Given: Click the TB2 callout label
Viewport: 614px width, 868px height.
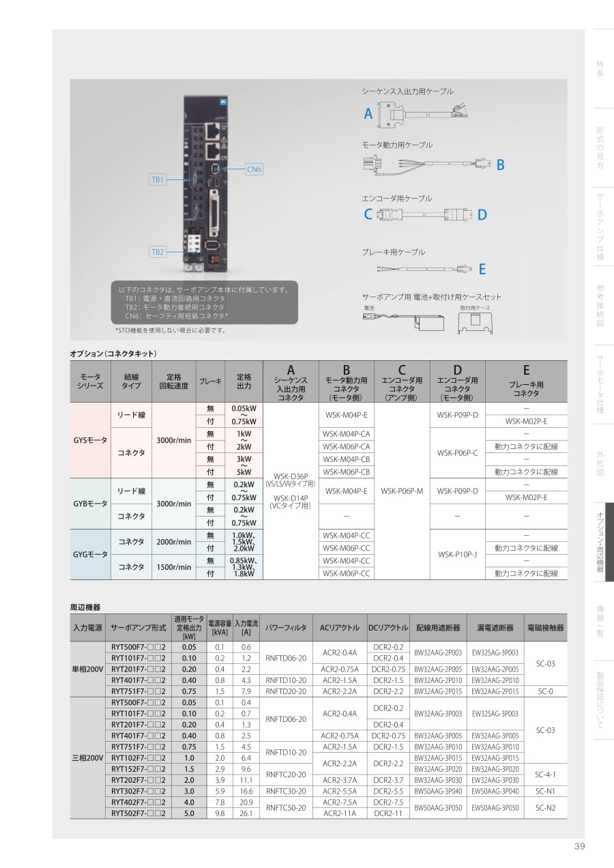Looking at the screenshot, I should tap(158, 252).
